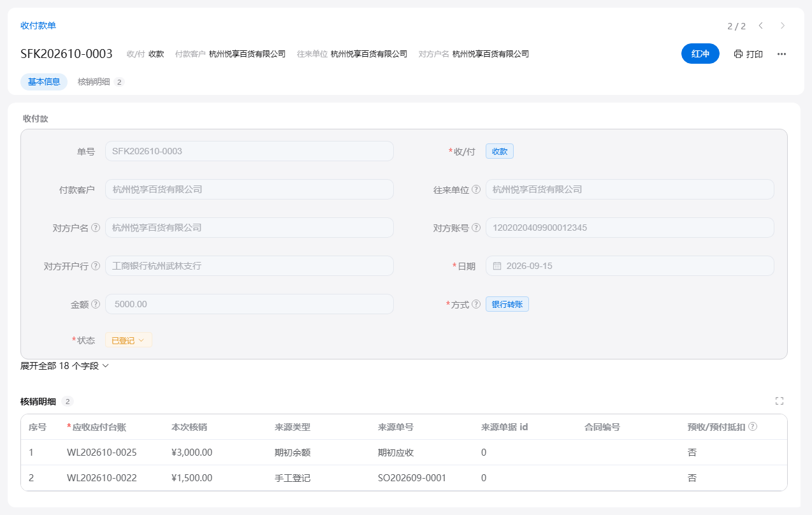812x515 pixels.
Task: Click the 2 / 2 page indicator
Action: 736,26
